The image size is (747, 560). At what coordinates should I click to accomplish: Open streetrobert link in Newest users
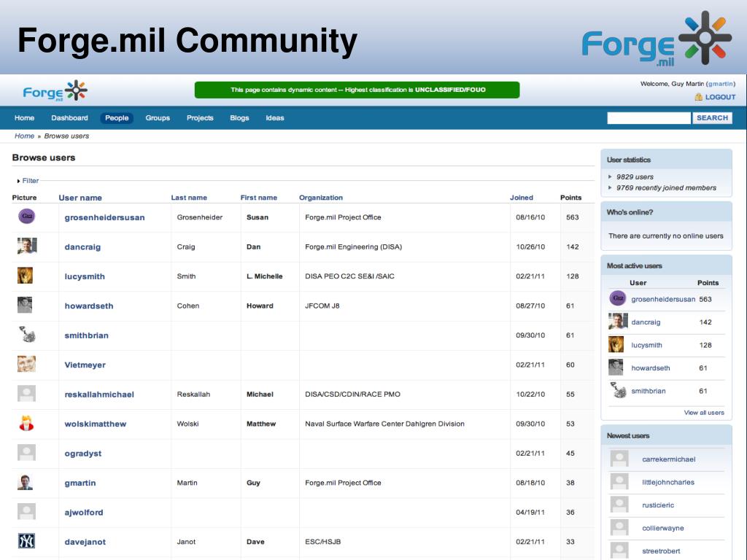point(661,551)
